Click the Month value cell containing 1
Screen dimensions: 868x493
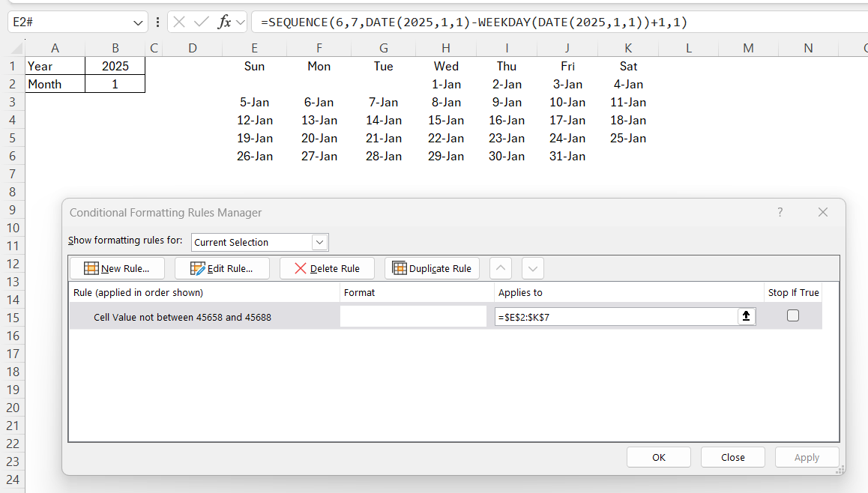(x=115, y=84)
